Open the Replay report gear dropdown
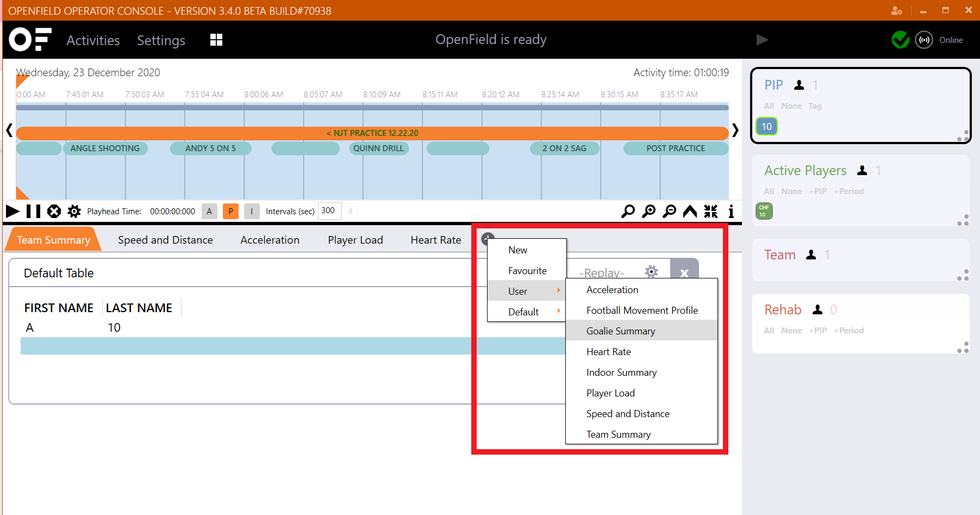980x515 pixels. tap(651, 270)
